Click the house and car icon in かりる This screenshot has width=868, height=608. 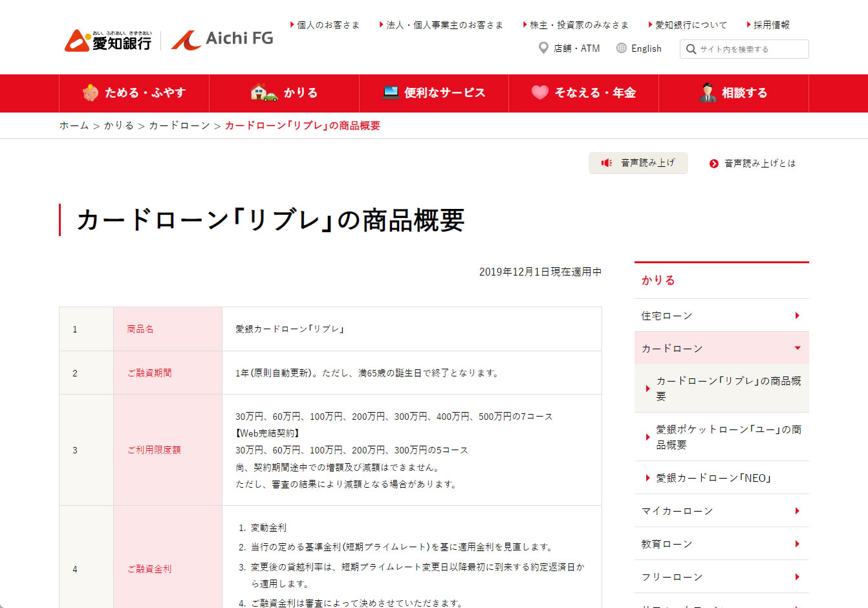point(264,92)
